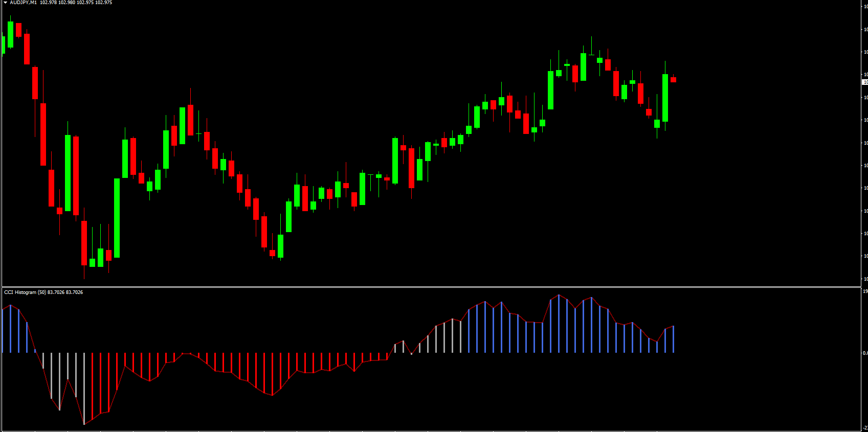This screenshot has width=868, height=432.
Task: Click the tall green candle rising from the first trough
Action: click(x=117, y=218)
